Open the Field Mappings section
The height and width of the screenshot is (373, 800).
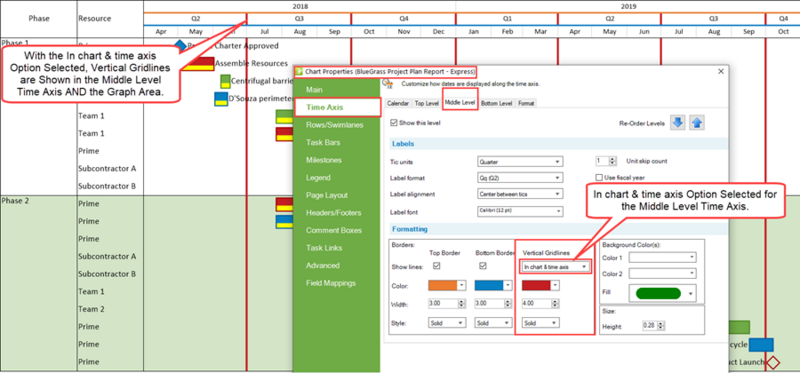331,283
